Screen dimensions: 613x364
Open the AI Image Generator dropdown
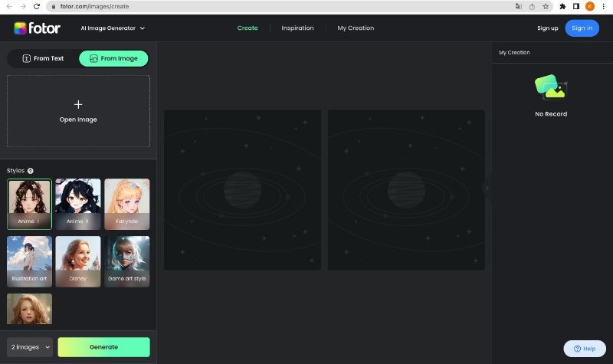click(113, 28)
